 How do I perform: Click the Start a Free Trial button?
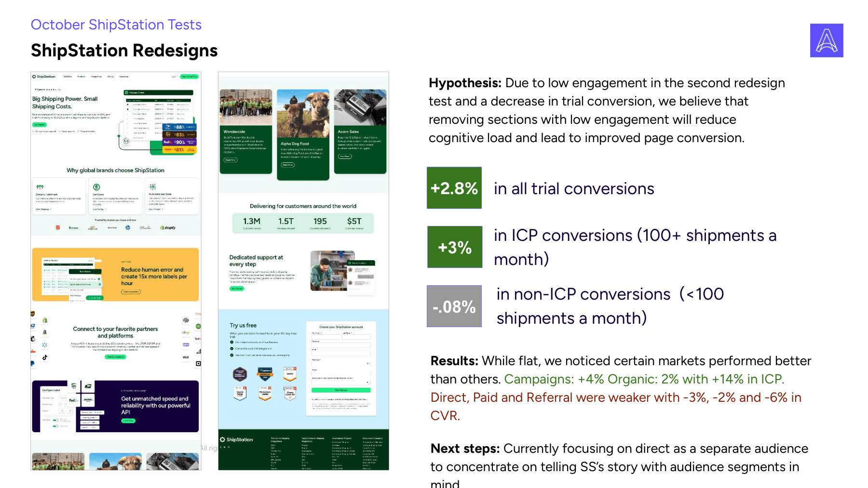coord(189,77)
